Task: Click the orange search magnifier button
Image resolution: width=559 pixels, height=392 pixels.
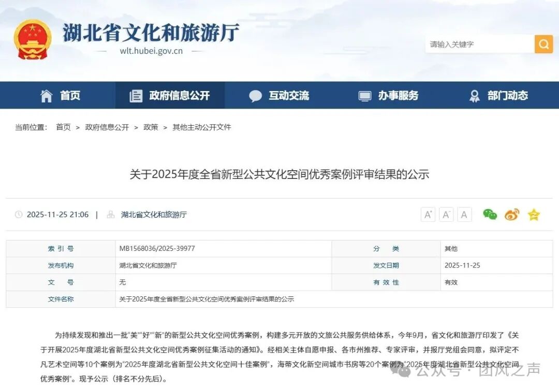Action: pyautogui.click(x=543, y=44)
